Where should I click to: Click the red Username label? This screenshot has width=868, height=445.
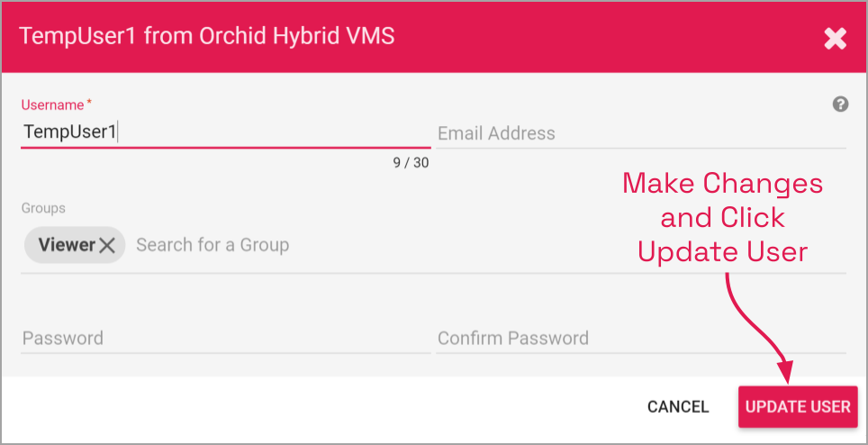53,105
